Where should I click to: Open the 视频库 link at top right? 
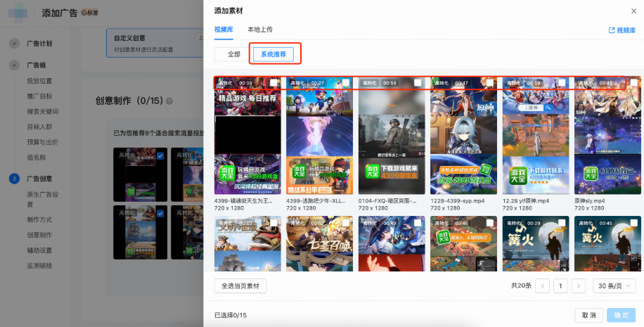point(622,30)
